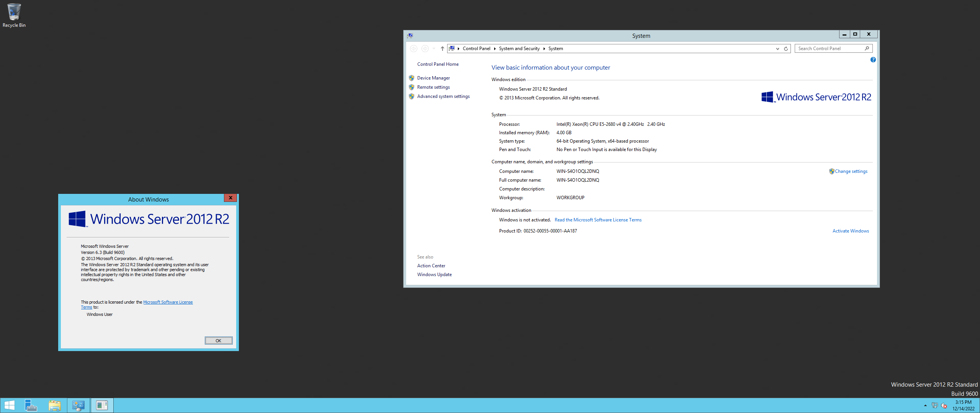Click the Help question mark icon
The width and height of the screenshot is (980, 413).
coord(873,60)
